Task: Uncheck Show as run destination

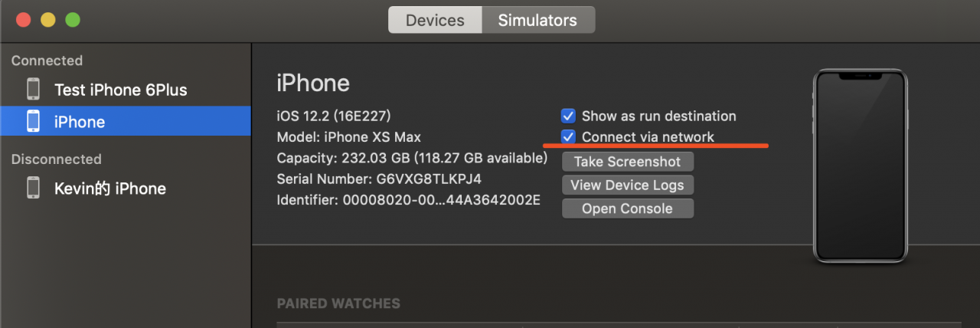Action: pyautogui.click(x=568, y=116)
